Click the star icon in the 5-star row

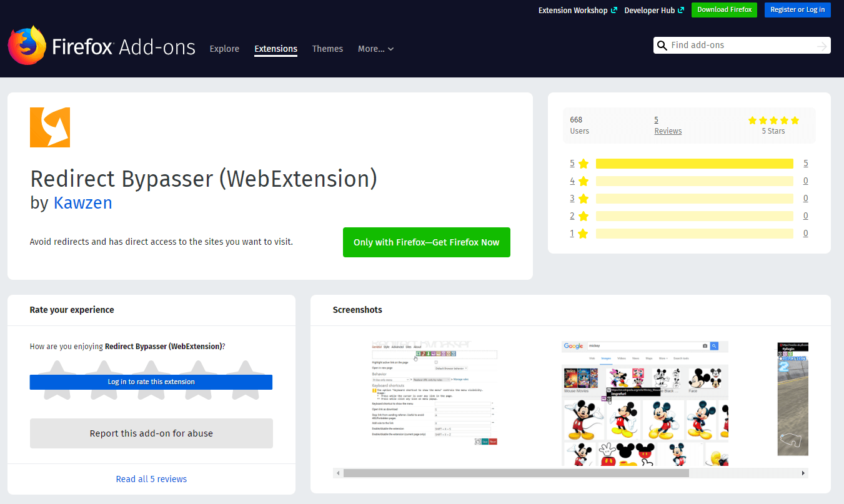click(583, 164)
